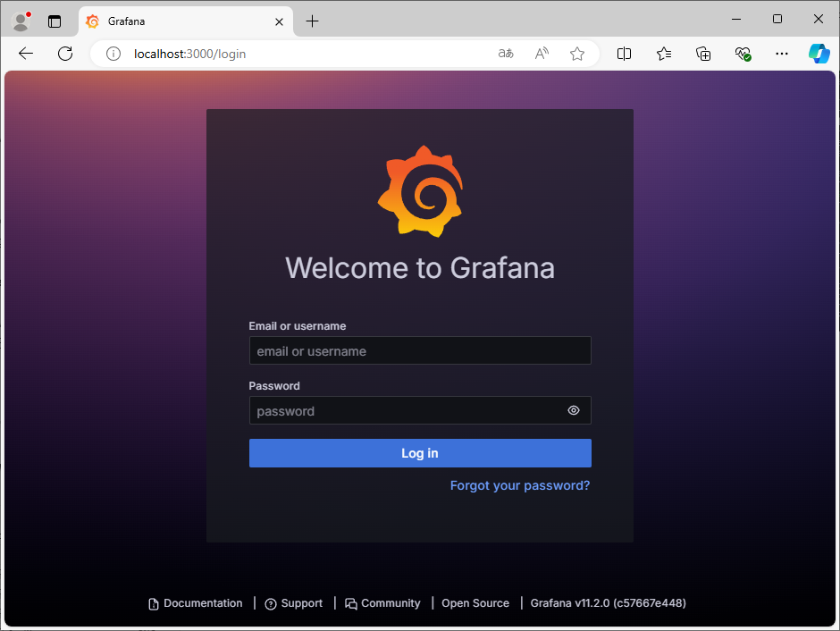Open the Copilot sidebar icon

pyautogui.click(x=819, y=54)
